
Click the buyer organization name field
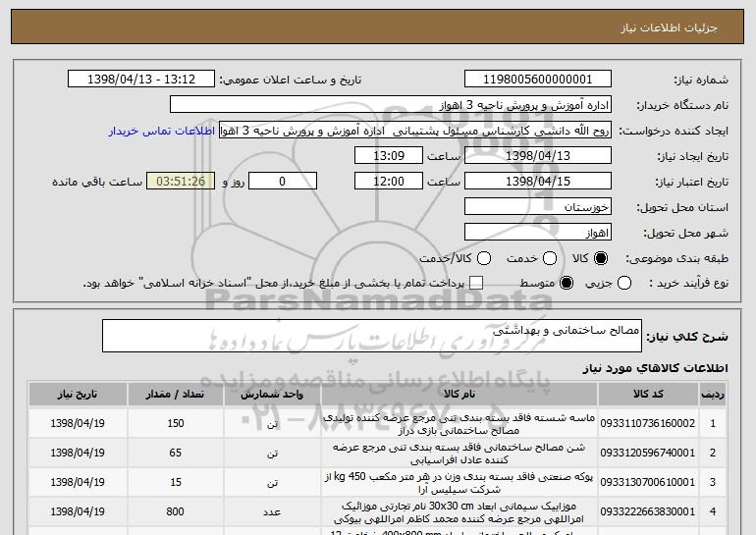tap(391, 105)
